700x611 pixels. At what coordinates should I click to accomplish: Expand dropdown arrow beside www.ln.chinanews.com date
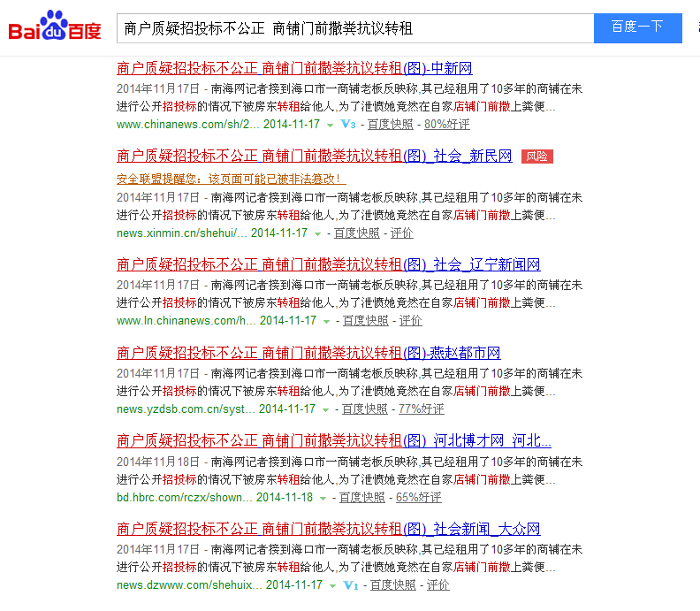(326, 322)
